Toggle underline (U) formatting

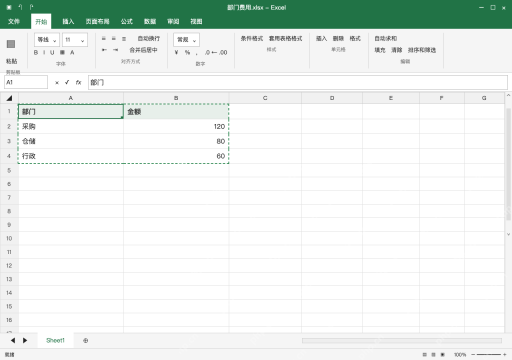[52, 52]
